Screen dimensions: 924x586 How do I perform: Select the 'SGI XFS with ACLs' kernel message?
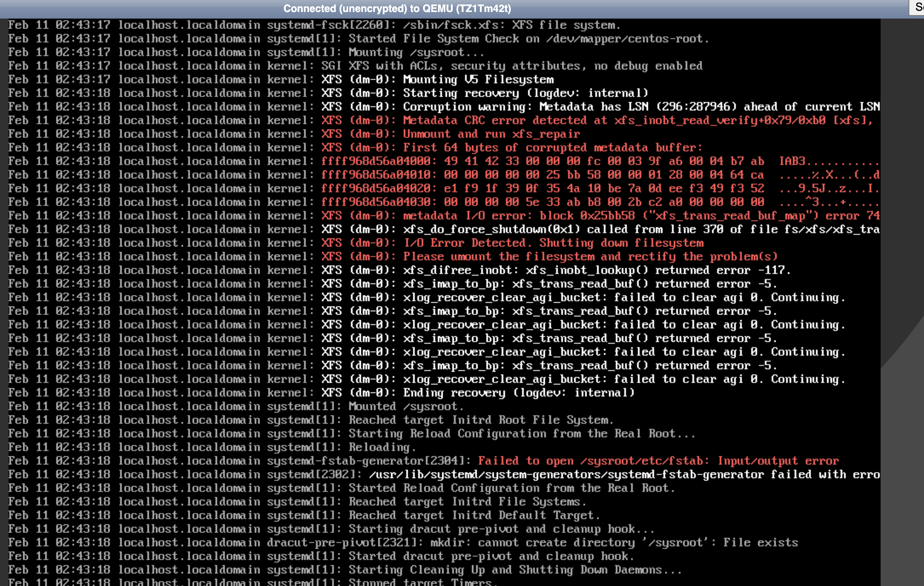tap(512, 66)
